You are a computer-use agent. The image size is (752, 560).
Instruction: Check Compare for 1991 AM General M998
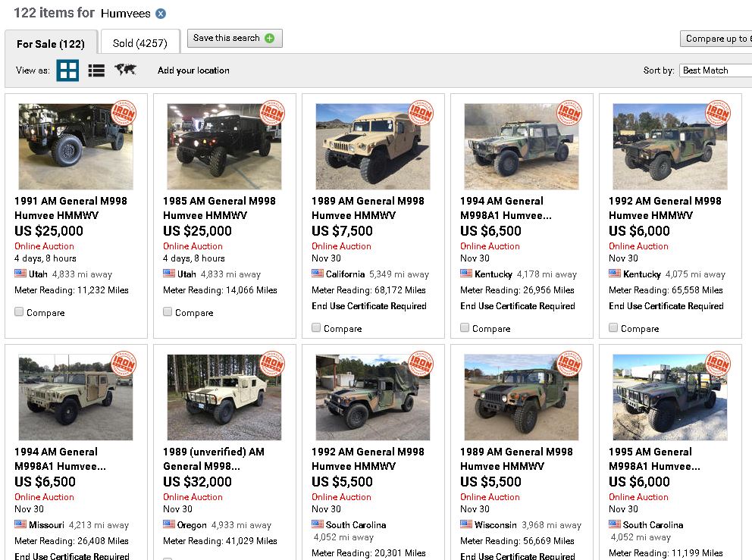19,311
